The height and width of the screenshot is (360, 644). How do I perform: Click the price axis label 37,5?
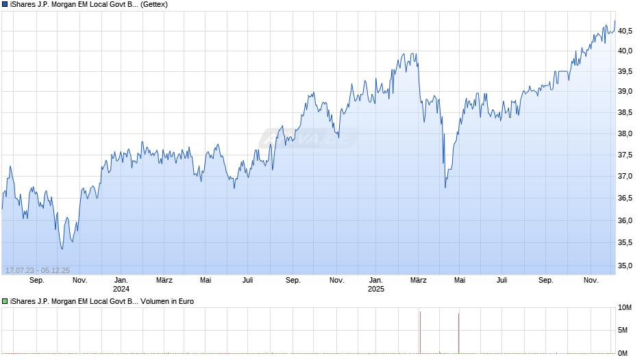(x=625, y=155)
